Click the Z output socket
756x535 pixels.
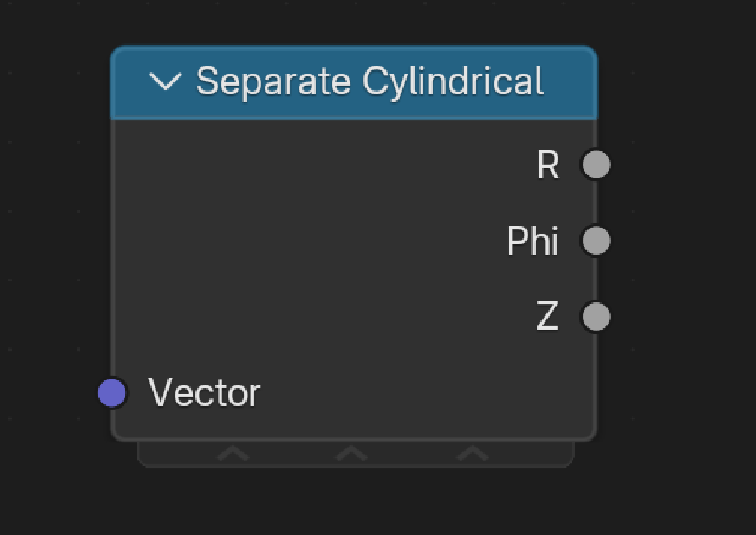pyautogui.click(x=596, y=317)
